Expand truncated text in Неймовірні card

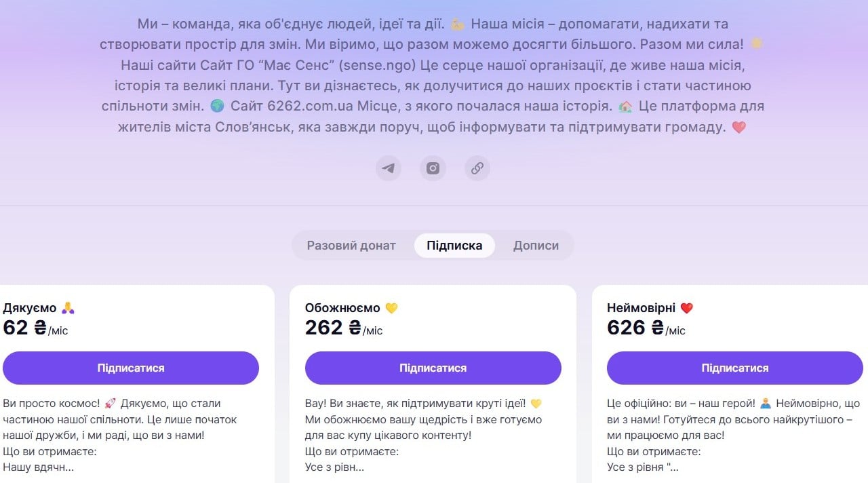tap(642, 467)
